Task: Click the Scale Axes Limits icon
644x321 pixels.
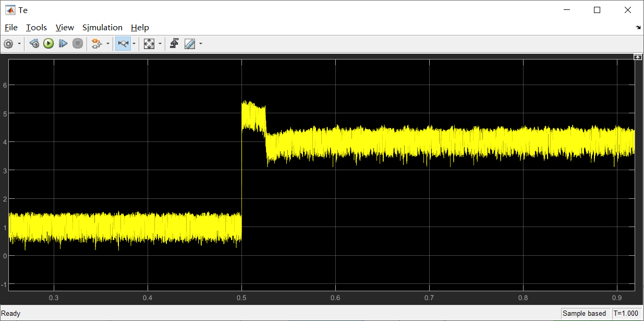Action: pyautogui.click(x=149, y=44)
